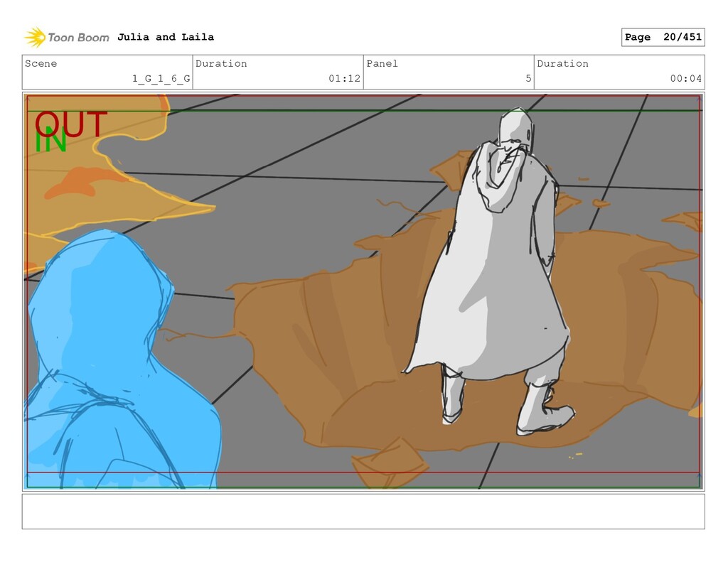Click the 'Page 20/451' box

click(663, 37)
